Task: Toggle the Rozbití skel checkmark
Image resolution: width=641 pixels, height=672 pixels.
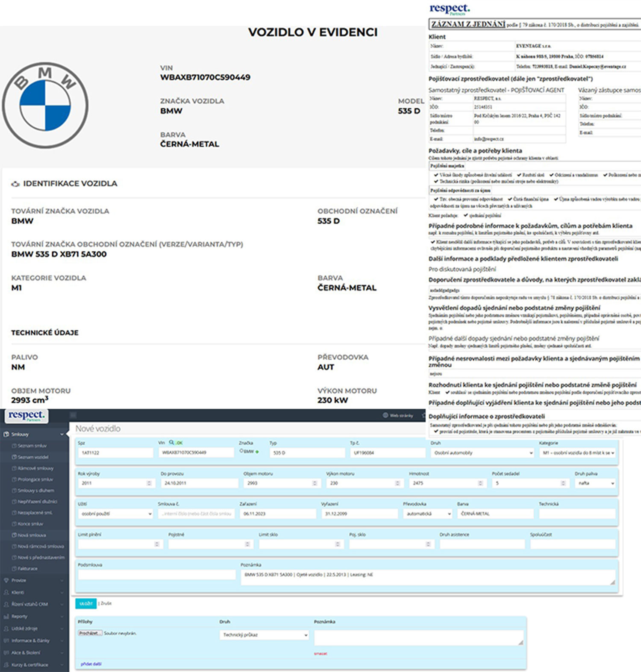Action: pos(519,175)
